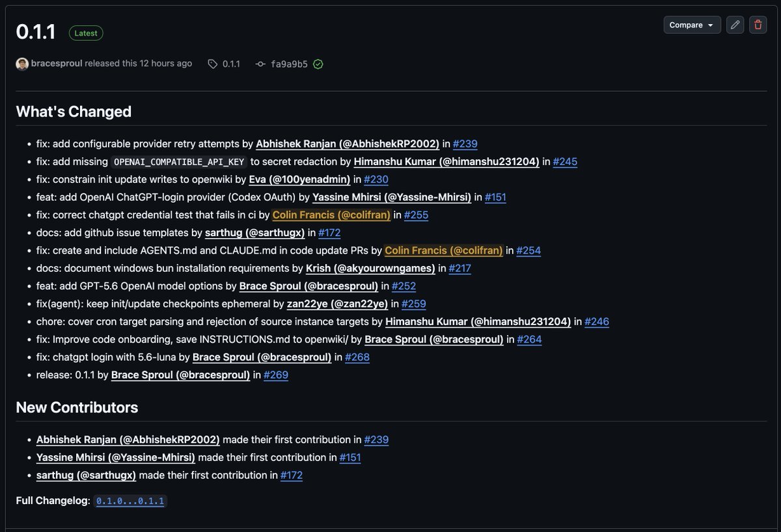Click Eva (@100yenadmin) contributor link

300,179
